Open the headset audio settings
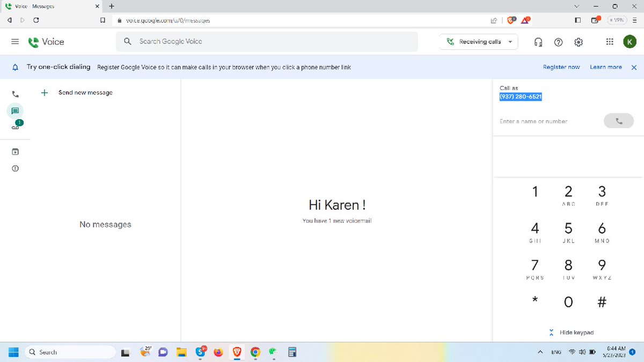Viewport: 644px width, 362px height. [x=538, y=42]
